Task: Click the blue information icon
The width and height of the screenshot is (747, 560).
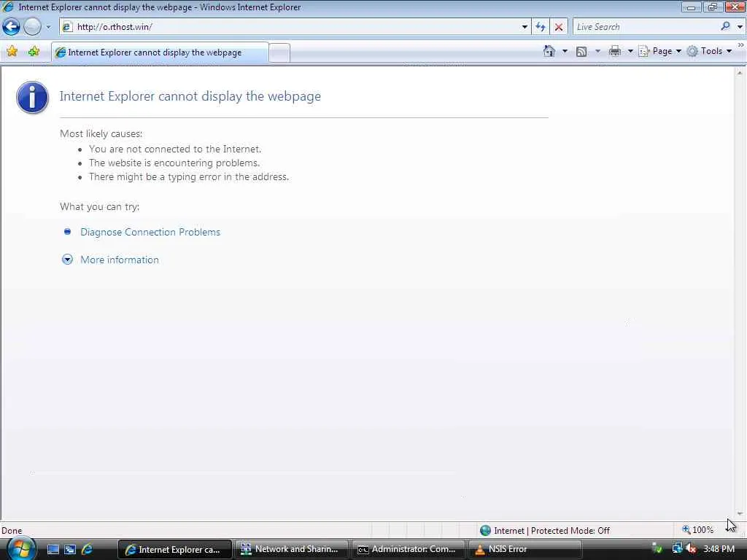Action: pyautogui.click(x=32, y=97)
